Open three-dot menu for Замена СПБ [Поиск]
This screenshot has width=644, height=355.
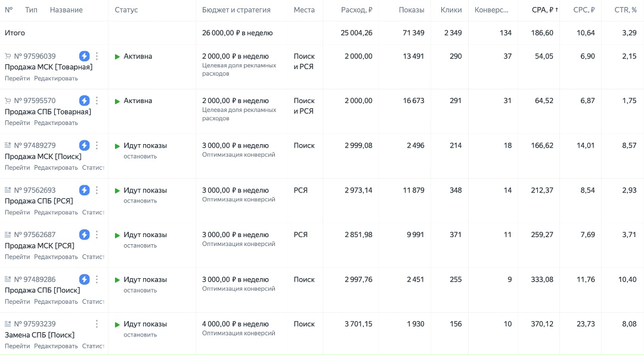tap(97, 324)
